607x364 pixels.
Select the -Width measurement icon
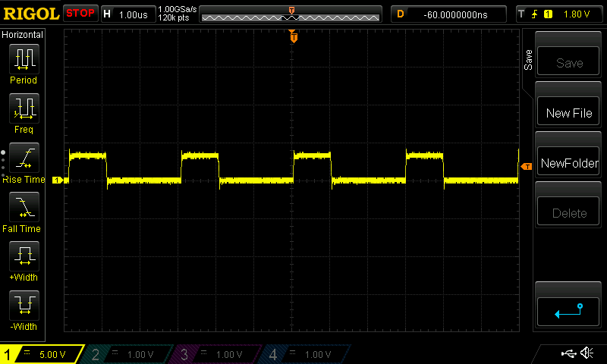(24, 305)
